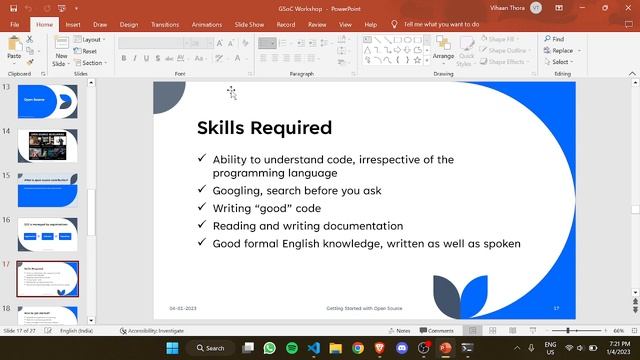Click the Record ribbon tab

286,24
